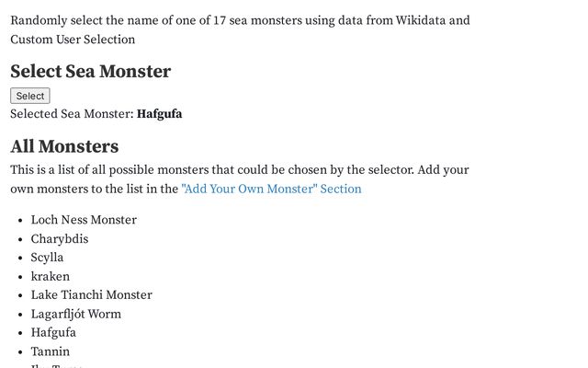
Task: Pick the kraken list entry
Action: 51,276
